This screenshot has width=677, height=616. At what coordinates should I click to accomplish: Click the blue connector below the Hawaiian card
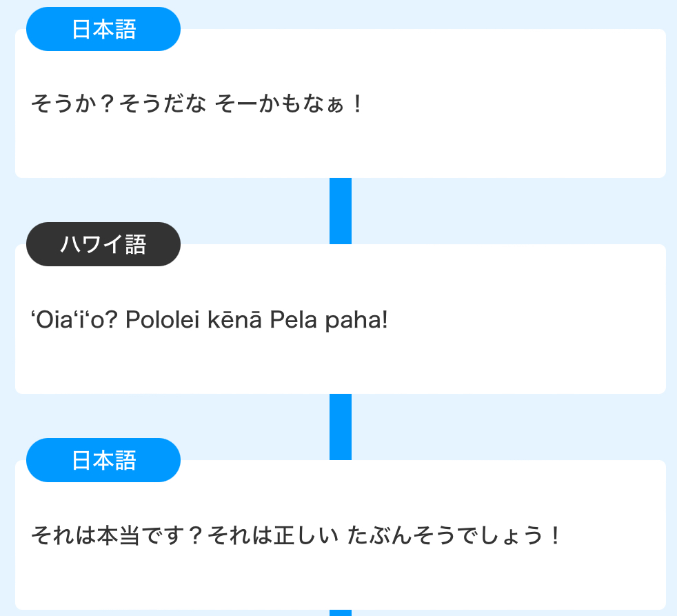click(x=341, y=426)
